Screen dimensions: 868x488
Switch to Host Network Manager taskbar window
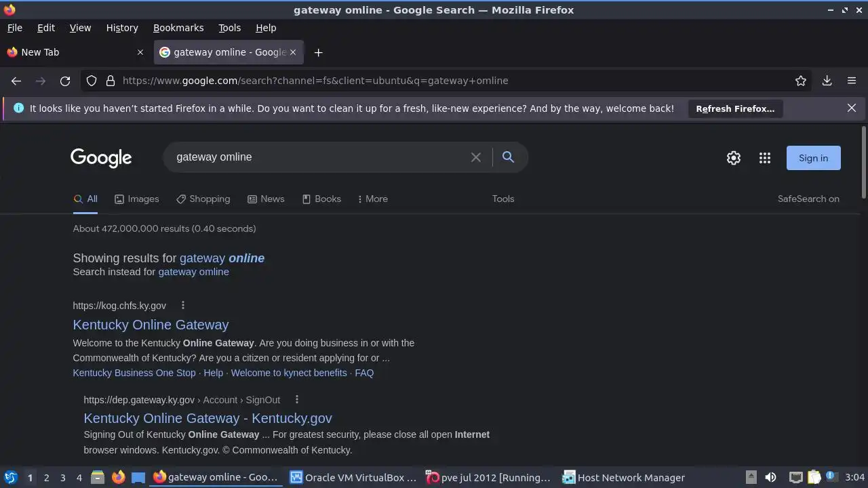point(624,477)
